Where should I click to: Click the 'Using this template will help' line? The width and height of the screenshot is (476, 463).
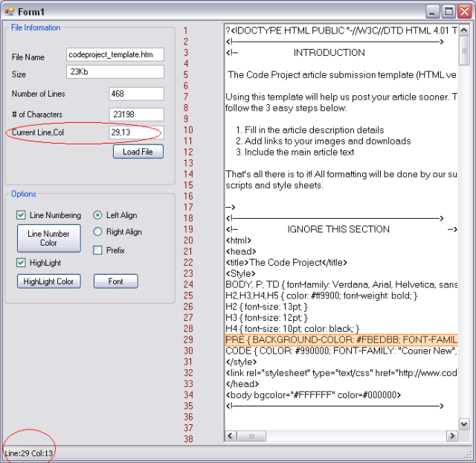[341, 97]
